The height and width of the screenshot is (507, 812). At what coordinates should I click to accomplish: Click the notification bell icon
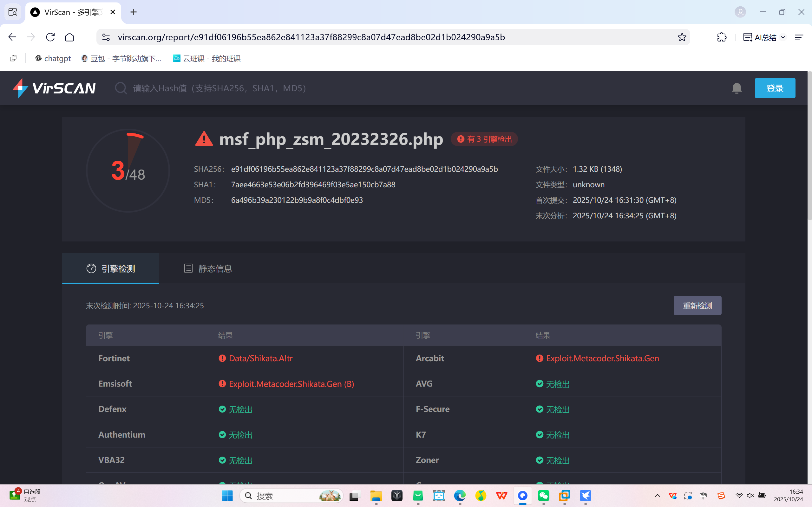737,88
